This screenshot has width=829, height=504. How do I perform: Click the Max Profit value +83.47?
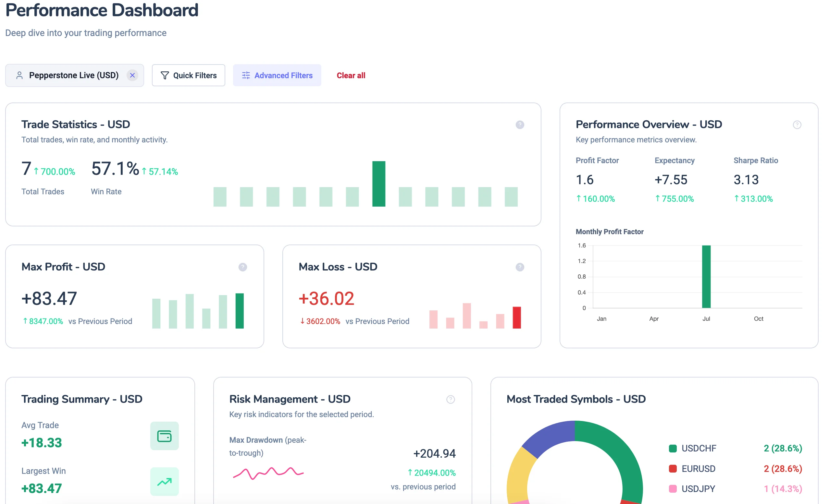coord(49,299)
